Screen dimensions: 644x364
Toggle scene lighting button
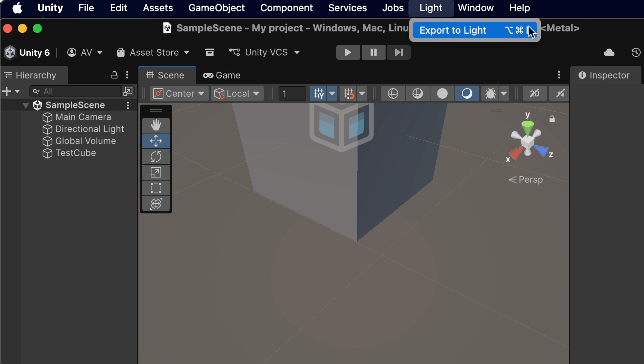point(559,93)
